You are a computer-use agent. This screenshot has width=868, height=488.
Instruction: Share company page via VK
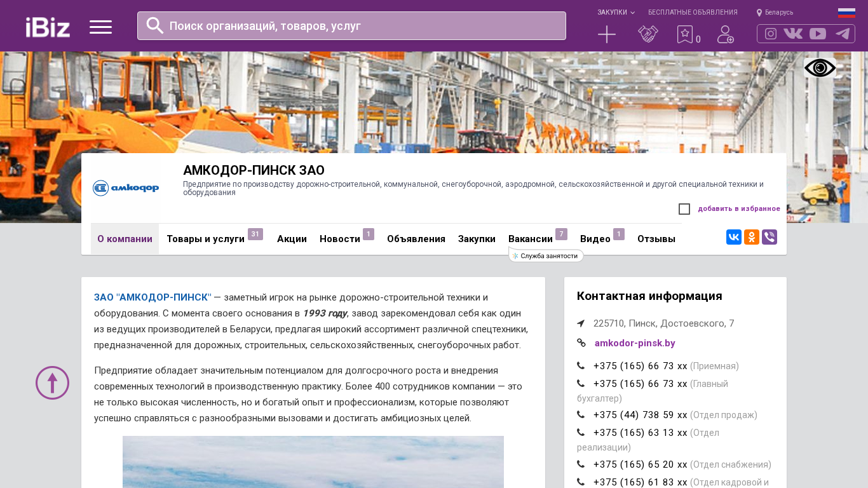(734, 237)
